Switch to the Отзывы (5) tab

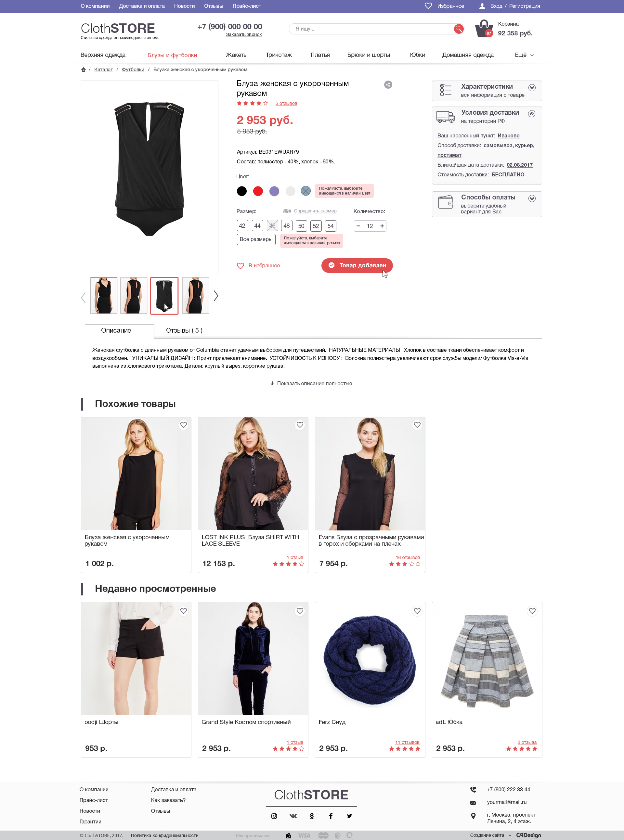coord(184,330)
